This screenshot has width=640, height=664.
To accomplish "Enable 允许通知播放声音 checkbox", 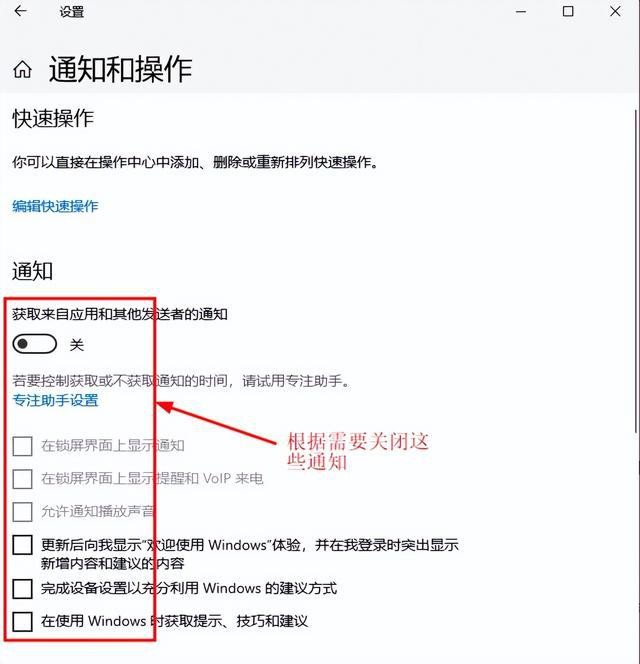I will (x=22, y=512).
